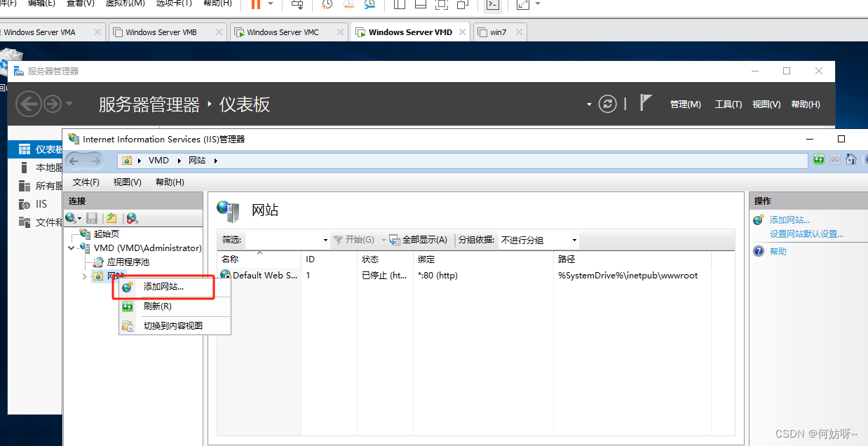This screenshot has height=446, width=868.
Task: Click VMware console terminal icon
Action: (x=493, y=4)
